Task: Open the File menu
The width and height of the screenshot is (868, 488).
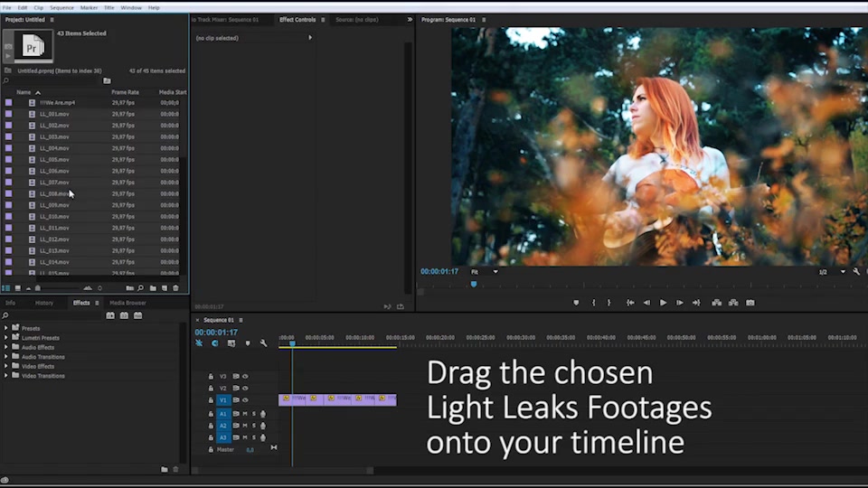Action: (x=6, y=8)
